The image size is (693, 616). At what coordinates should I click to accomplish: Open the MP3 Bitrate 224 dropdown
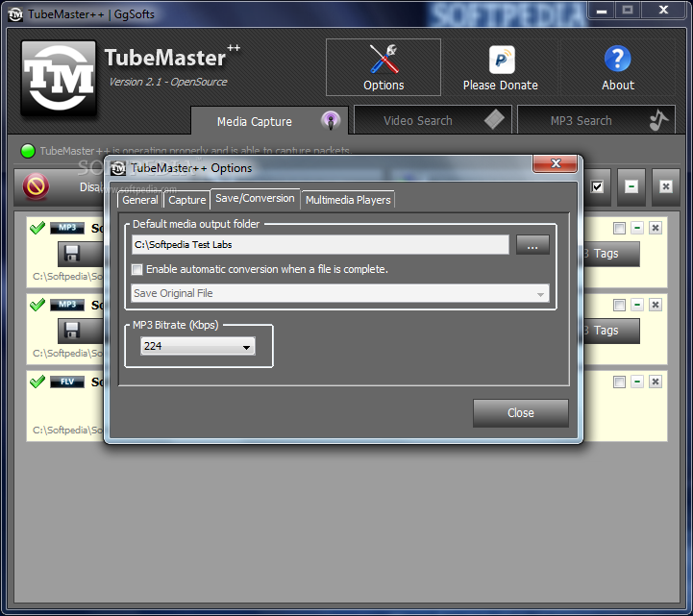coord(198,346)
